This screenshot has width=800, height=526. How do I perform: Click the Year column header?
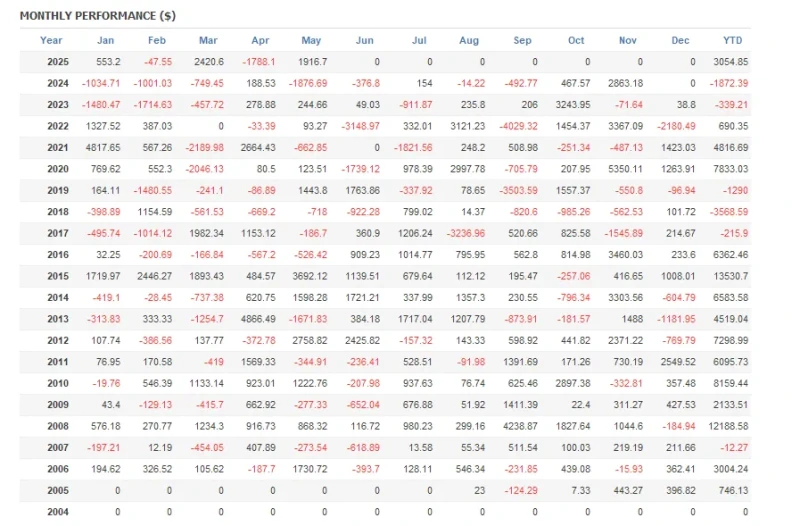coord(51,40)
